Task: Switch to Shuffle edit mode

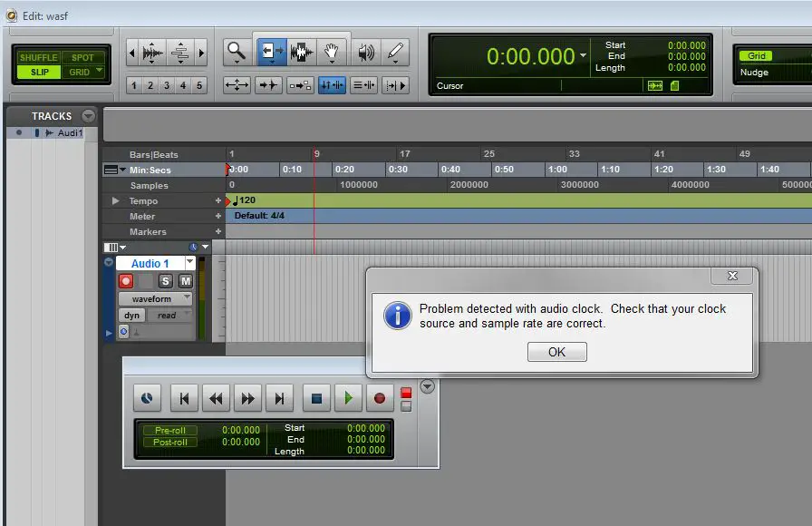Action: (39, 58)
